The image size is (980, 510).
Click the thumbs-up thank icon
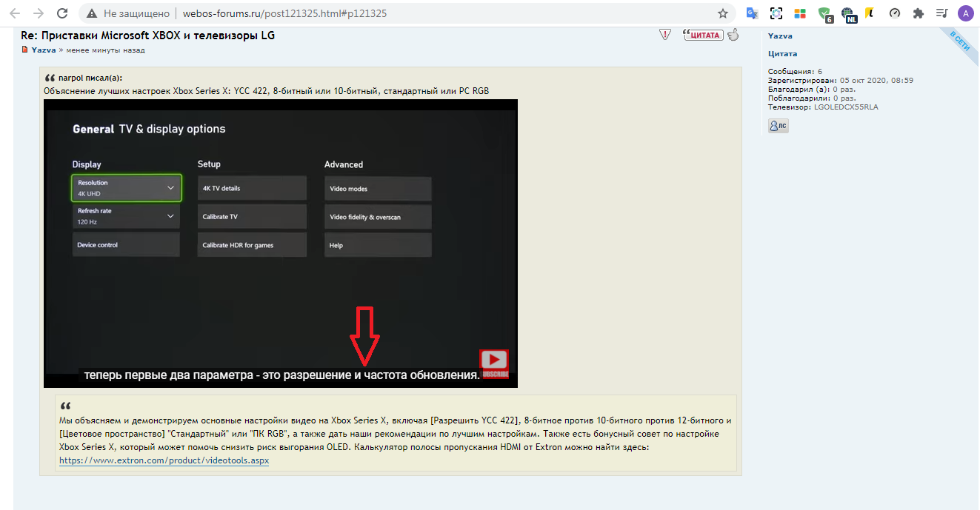pos(733,35)
